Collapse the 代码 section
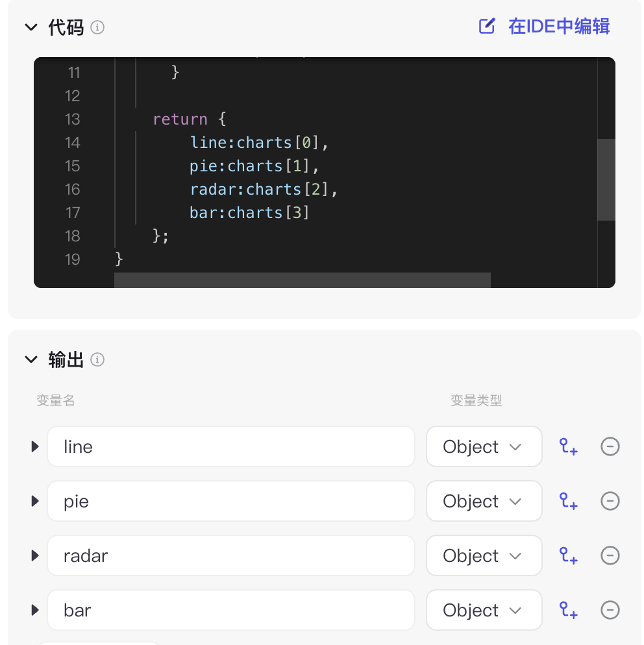 [x=31, y=27]
